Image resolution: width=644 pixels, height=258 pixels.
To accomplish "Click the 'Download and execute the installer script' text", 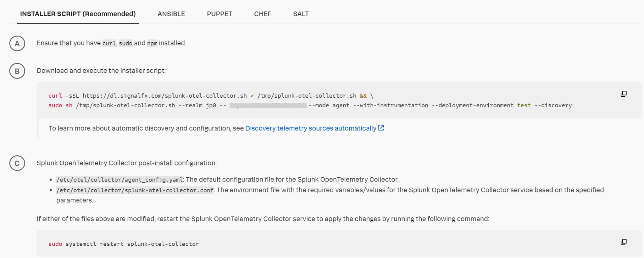I will click(101, 71).
